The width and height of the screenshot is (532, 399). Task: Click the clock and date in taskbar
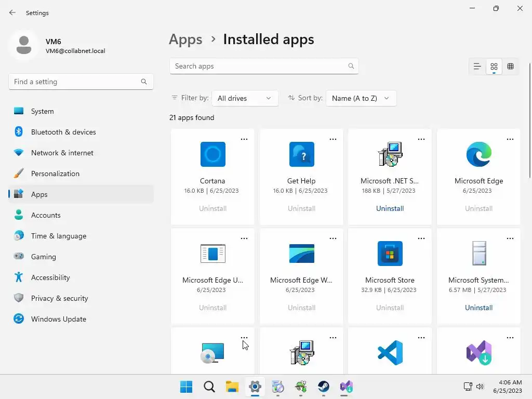508,387
